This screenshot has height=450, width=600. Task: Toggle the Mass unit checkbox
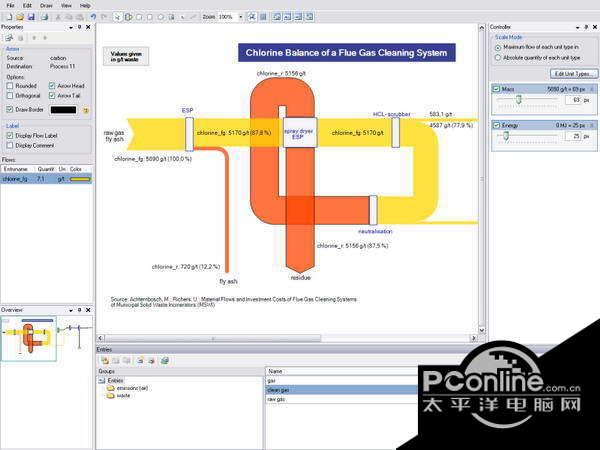click(496, 89)
